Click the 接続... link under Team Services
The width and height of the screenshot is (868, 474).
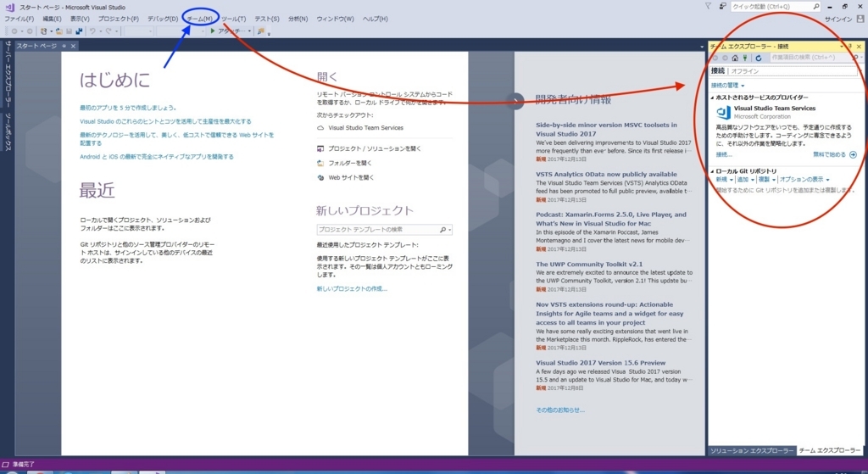click(724, 155)
